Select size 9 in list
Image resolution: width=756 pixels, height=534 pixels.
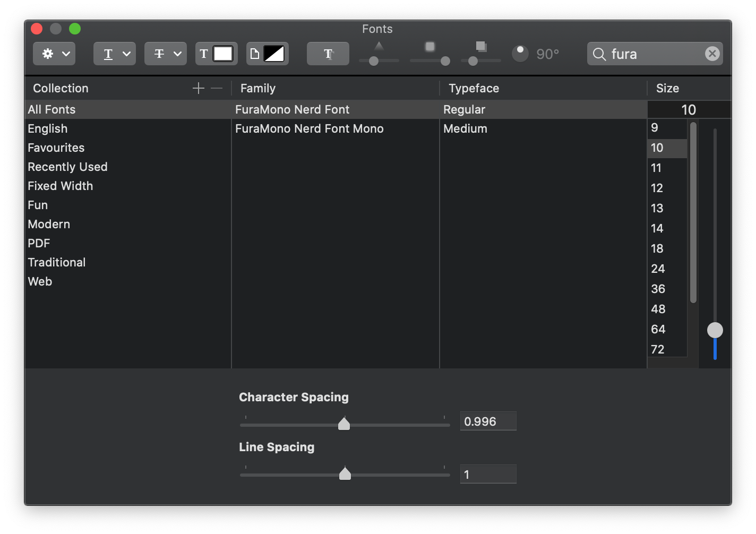[667, 127]
